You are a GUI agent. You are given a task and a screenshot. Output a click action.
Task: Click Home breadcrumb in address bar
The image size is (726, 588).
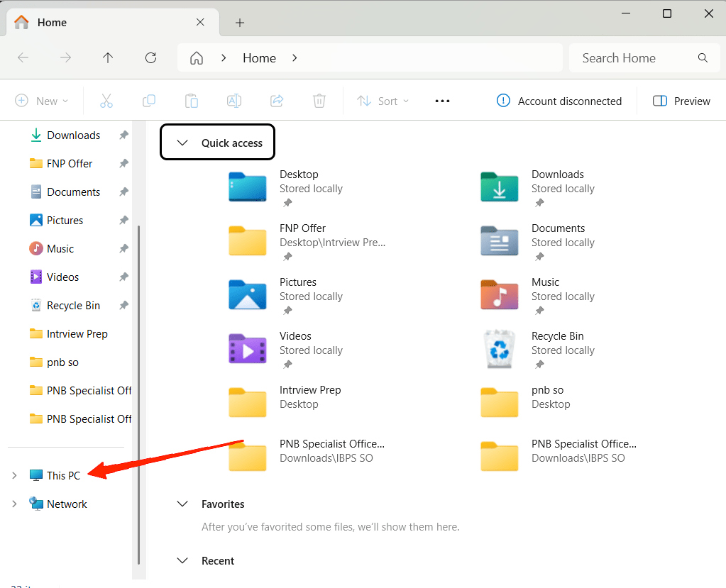coord(259,58)
